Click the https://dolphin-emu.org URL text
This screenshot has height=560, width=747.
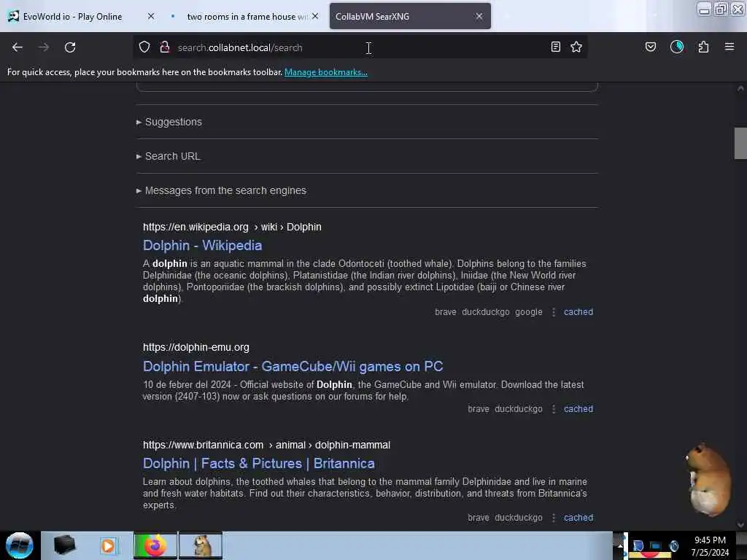196,348
